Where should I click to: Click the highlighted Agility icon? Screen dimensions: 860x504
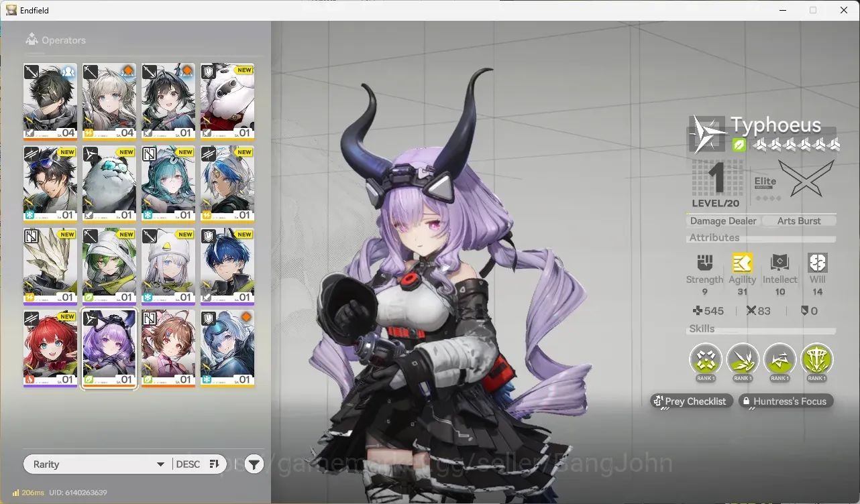point(742,263)
